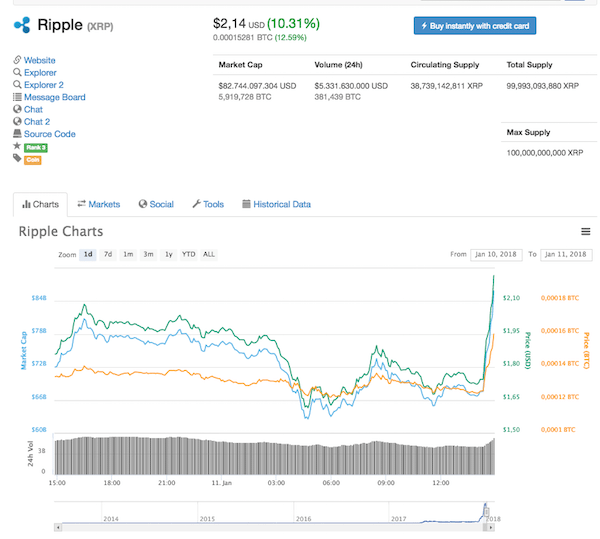Click the lightning bolt icon on buy button
600x539 pixels.
pos(424,26)
